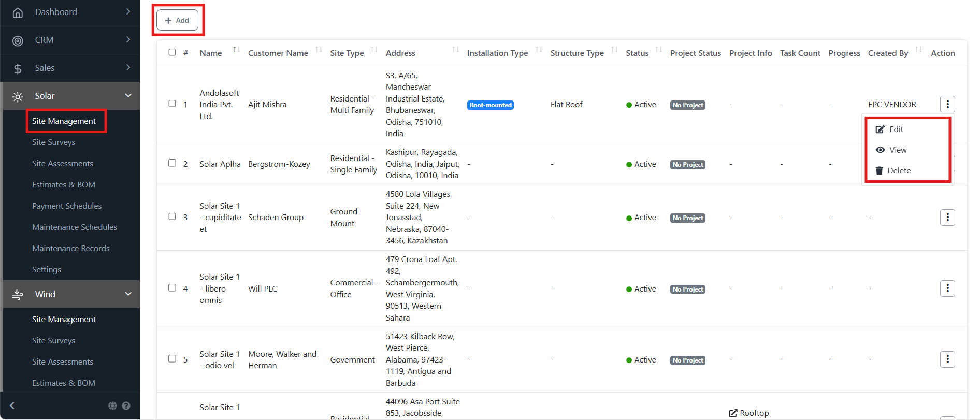Choose Edit from the action dropdown
This screenshot has width=980, height=420.
click(x=896, y=129)
